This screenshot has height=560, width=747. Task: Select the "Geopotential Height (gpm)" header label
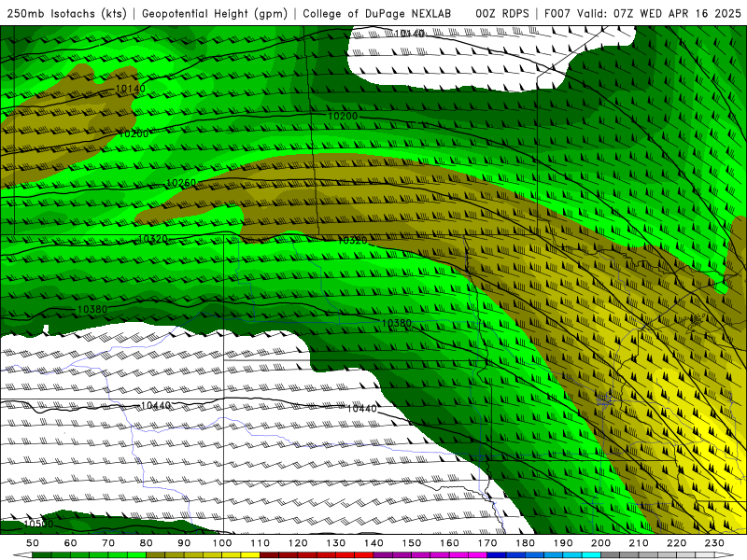(215, 13)
